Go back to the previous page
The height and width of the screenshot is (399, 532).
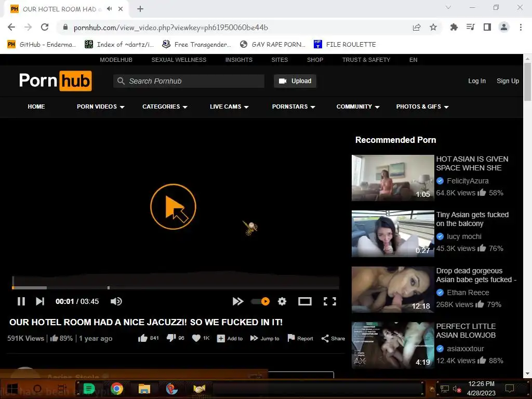(11, 27)
